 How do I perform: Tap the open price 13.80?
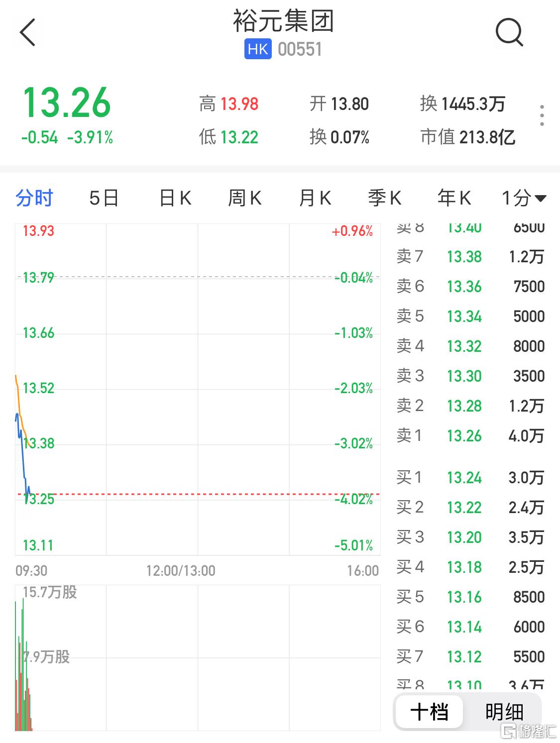coord(350,104)
